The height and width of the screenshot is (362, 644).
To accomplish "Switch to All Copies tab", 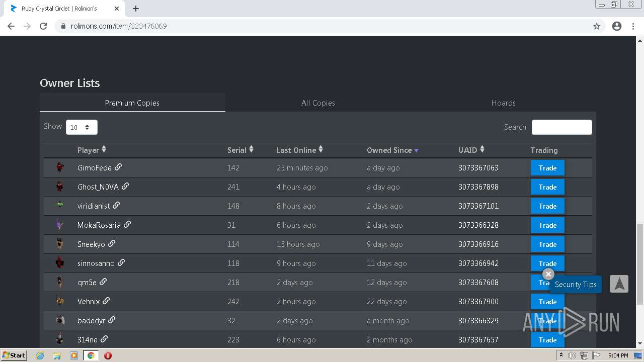I will [318, 103].
